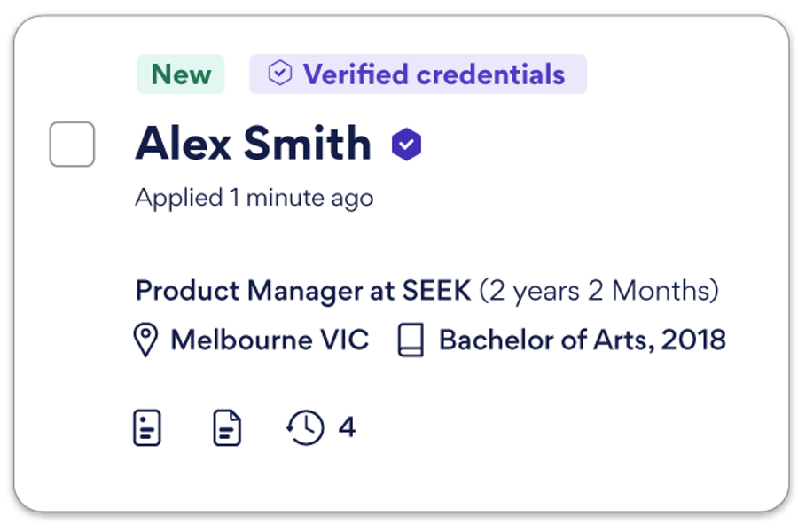The image size is (798, 532).
Task: Click the purple verified badge next to the name
Action: 406,145
